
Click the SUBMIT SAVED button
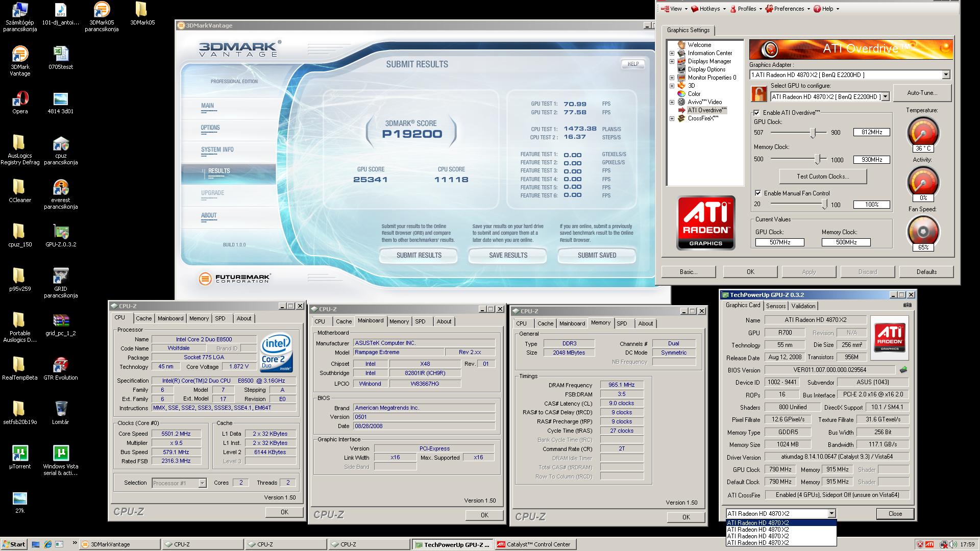click(x=597, y=255)
